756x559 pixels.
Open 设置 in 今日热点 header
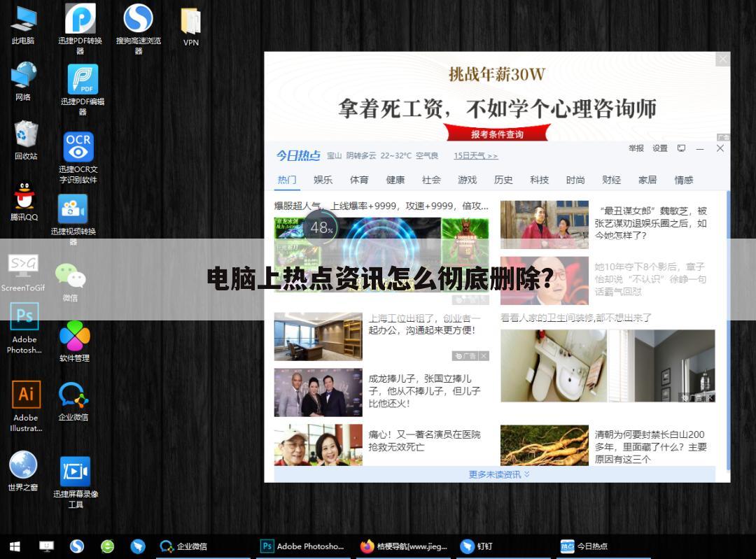[660, 148]
